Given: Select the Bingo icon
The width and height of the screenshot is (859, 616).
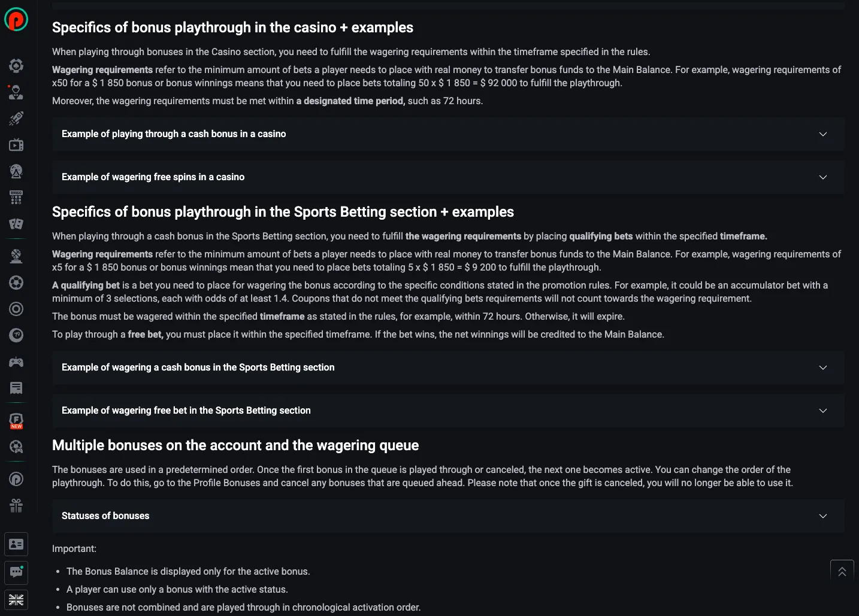Looking at the screenshot, I should tap(16, 198).
